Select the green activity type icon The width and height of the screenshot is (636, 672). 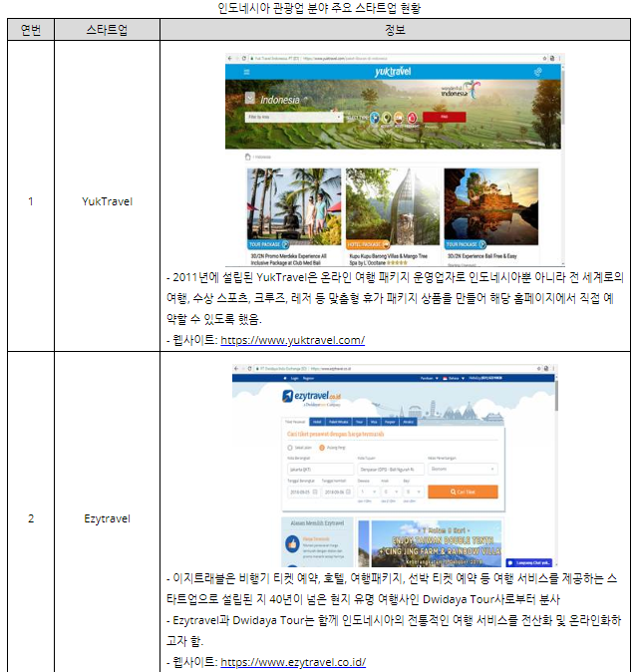(x=387, y=118)
